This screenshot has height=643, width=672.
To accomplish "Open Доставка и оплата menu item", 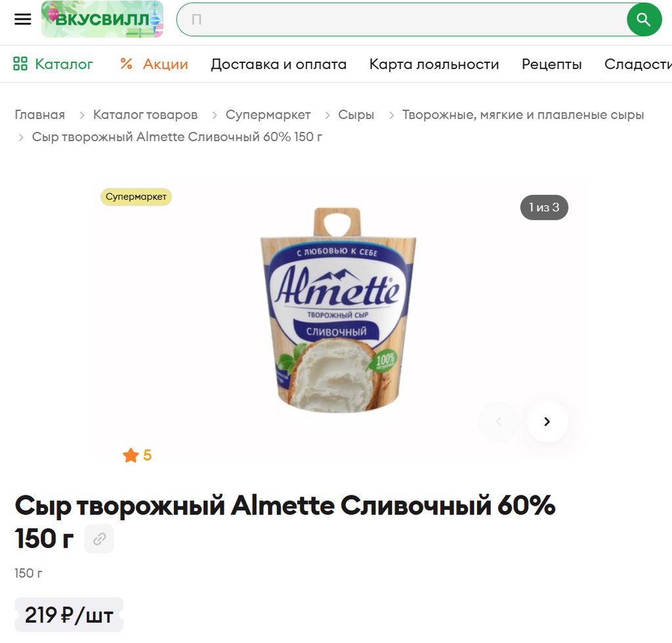I will (278, 64).
